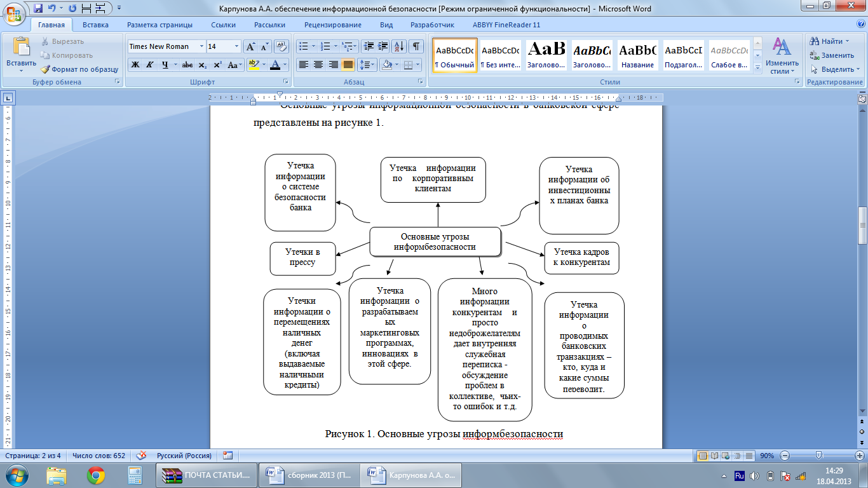Open Windows Explorer from taskbar

(x=57, y=475)
